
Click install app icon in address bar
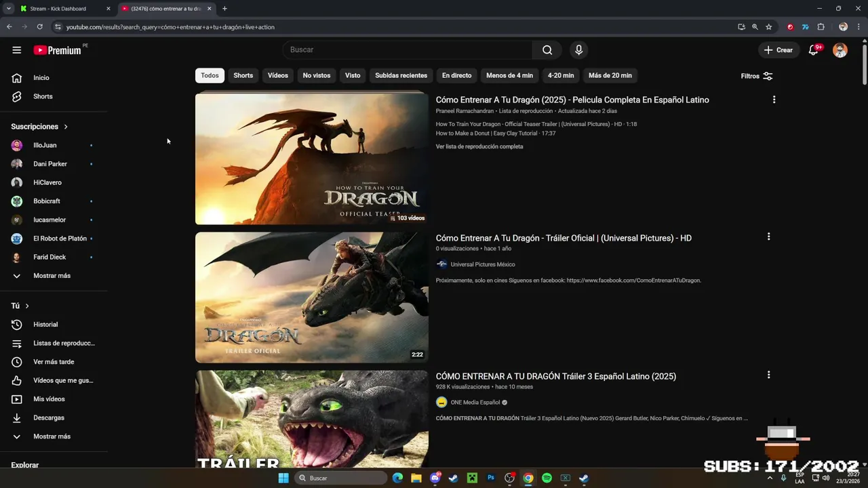(x=741, y=27)
